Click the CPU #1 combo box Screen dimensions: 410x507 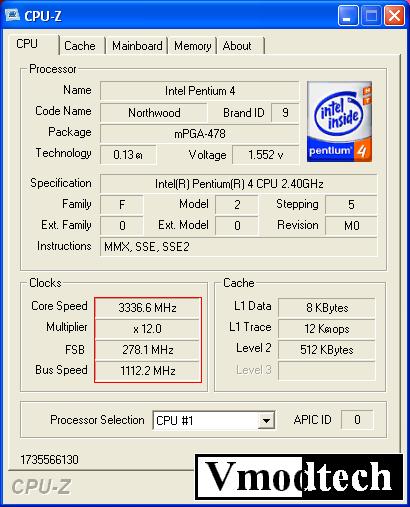click(214, 420)
